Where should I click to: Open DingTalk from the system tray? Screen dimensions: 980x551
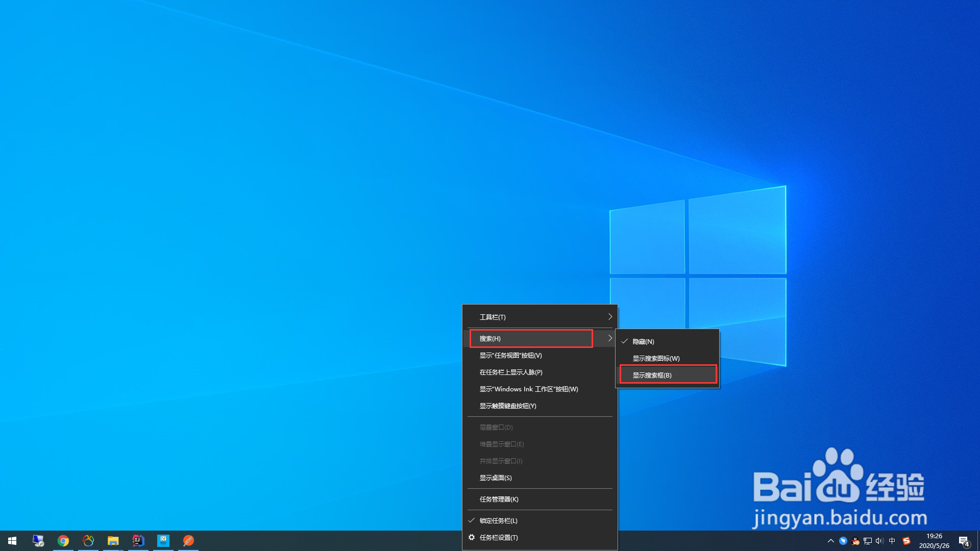coord(843,541)
